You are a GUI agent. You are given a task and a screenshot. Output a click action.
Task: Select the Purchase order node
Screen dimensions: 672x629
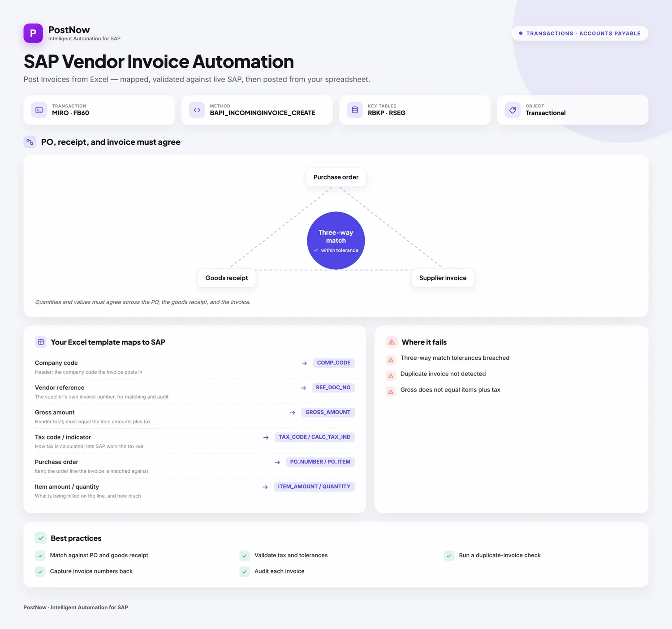tap(336, 177)
